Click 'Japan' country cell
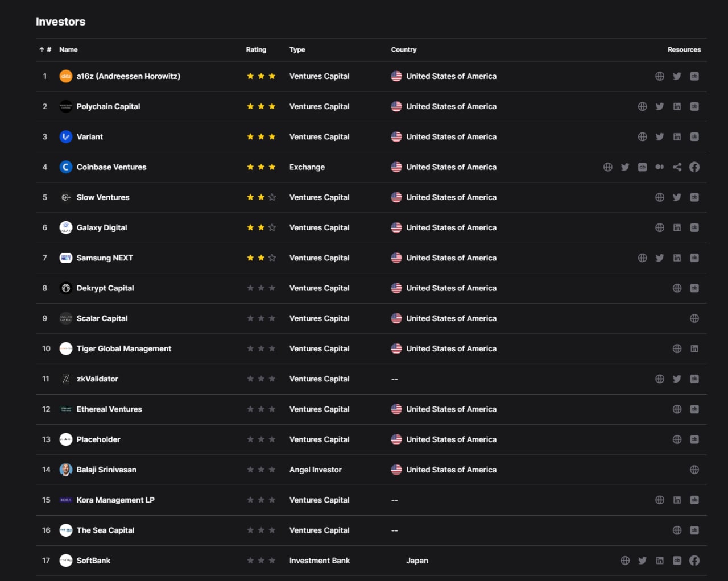The height and width of the screenshot is (581, 728). pos(417,561)
